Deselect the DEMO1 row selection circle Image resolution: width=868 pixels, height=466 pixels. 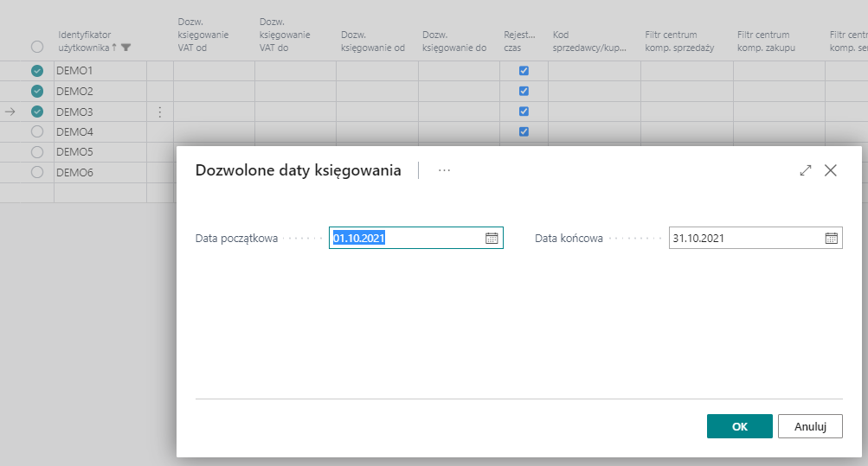(37, 71)
